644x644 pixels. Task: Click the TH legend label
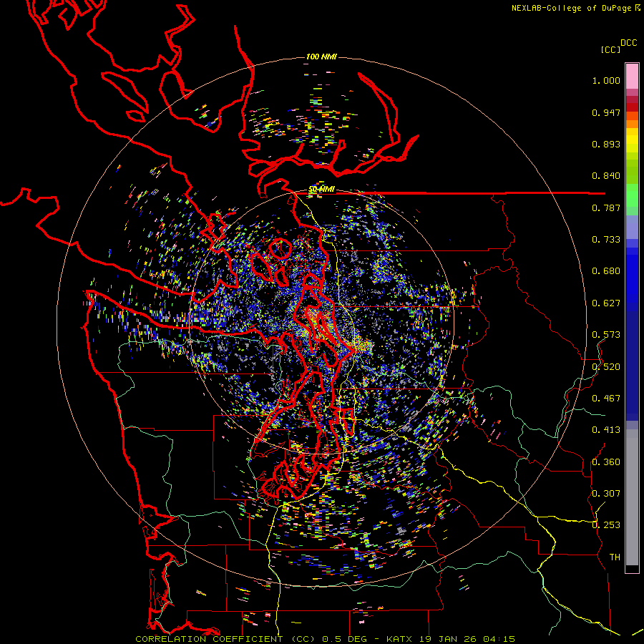tap(615, 557)
